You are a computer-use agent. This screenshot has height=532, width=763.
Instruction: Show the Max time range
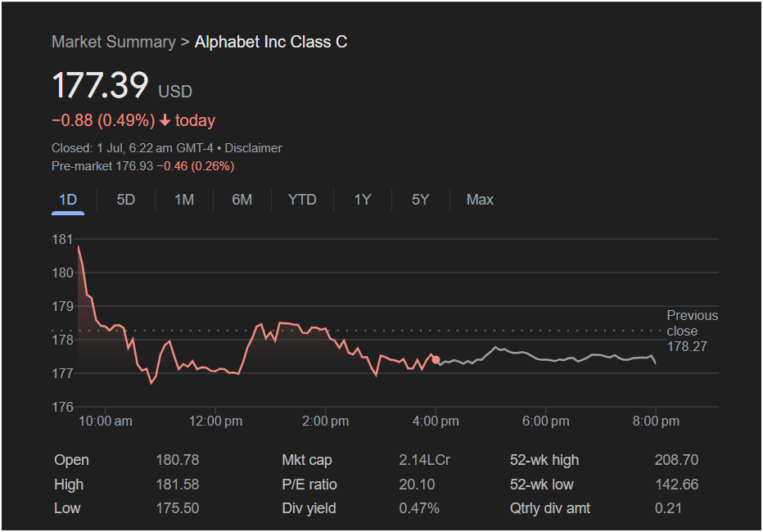tap(480, 200)
